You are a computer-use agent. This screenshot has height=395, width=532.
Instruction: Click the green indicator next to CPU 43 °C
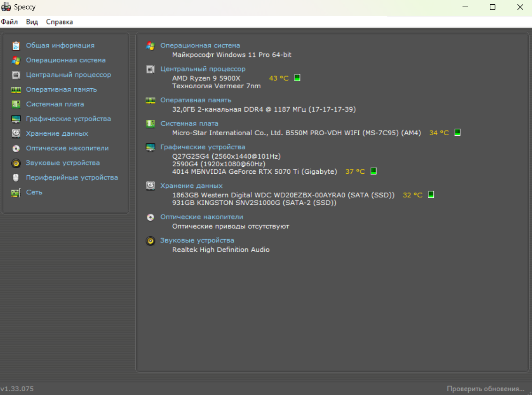[x=297, y=77]
